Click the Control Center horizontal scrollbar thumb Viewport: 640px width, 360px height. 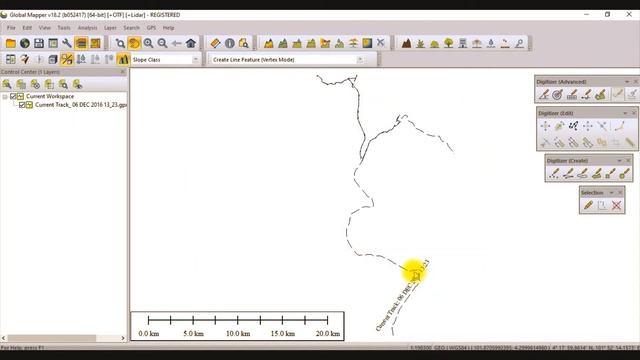coord(52,338)
